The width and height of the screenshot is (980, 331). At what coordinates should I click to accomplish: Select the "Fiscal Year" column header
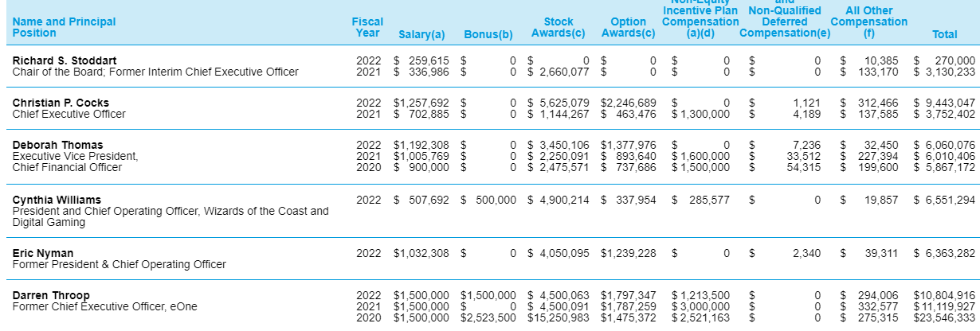tap(367, 27)
